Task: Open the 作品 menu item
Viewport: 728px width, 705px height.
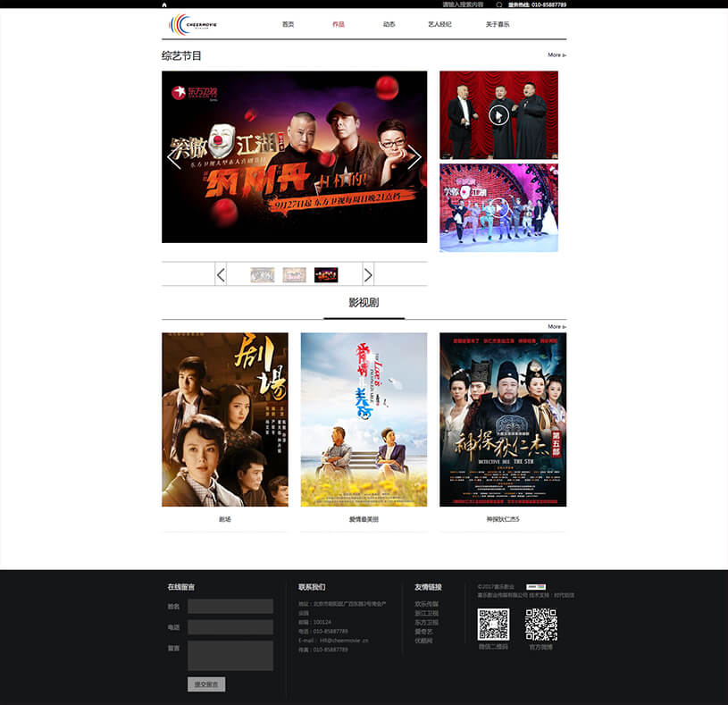Action: [x=339, y=24]
